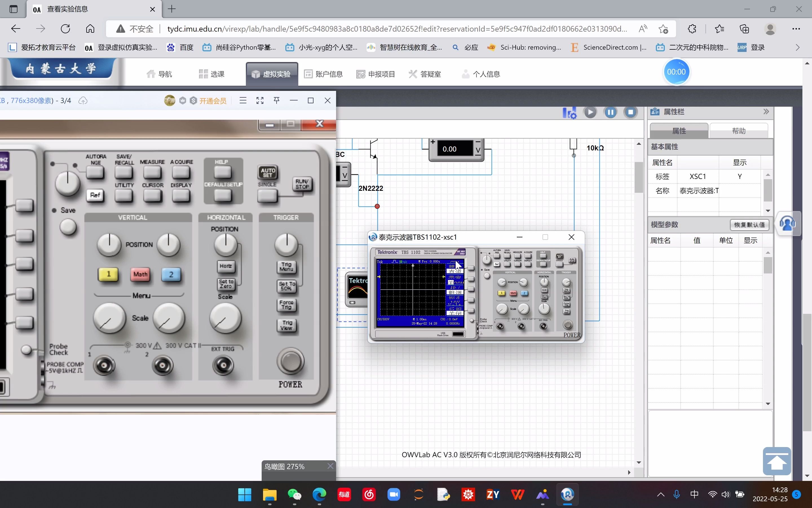Open the 百度 bookmark

180,47
